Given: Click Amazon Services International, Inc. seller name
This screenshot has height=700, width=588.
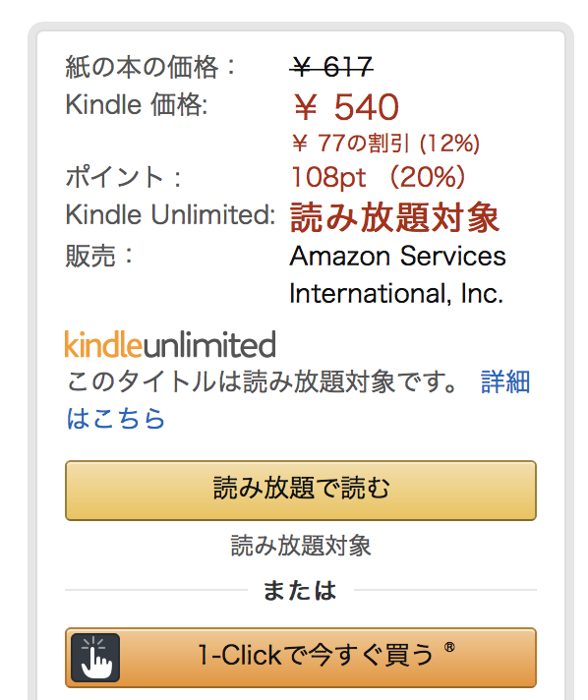Looking at the screenshot, I should (x=397, y=274).
